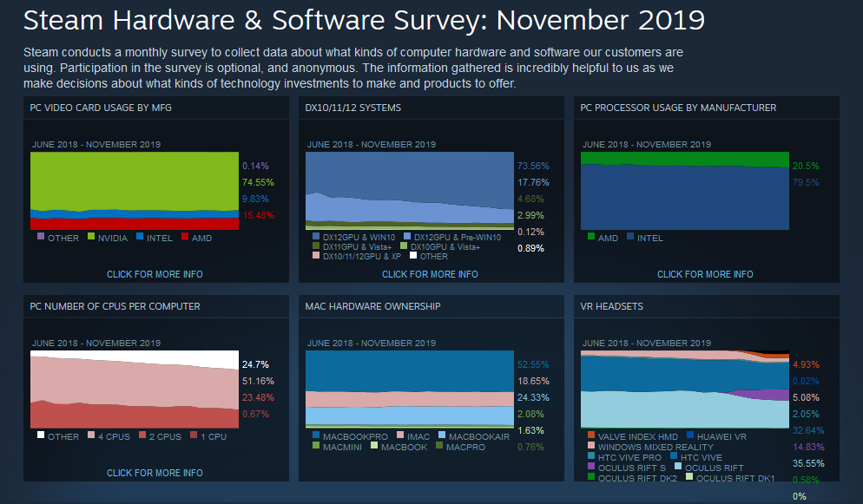This screenshot has width=863, height=504.
Task: Click the 73.56% value in DX systems panel
Action: tap(533, 166)
